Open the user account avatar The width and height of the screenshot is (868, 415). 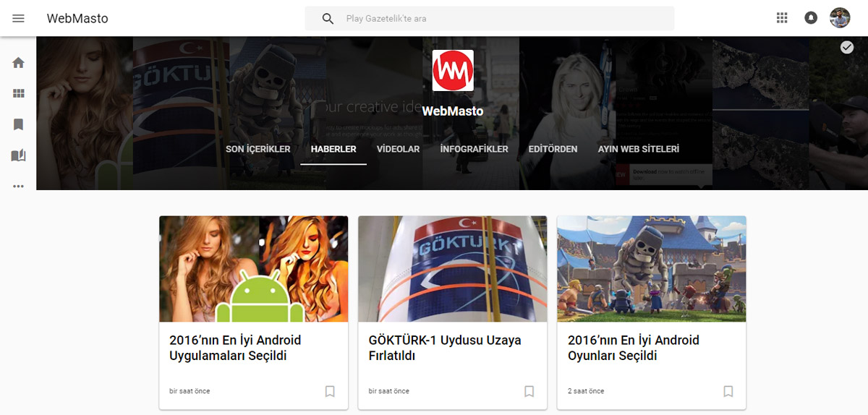pos(840,18)
